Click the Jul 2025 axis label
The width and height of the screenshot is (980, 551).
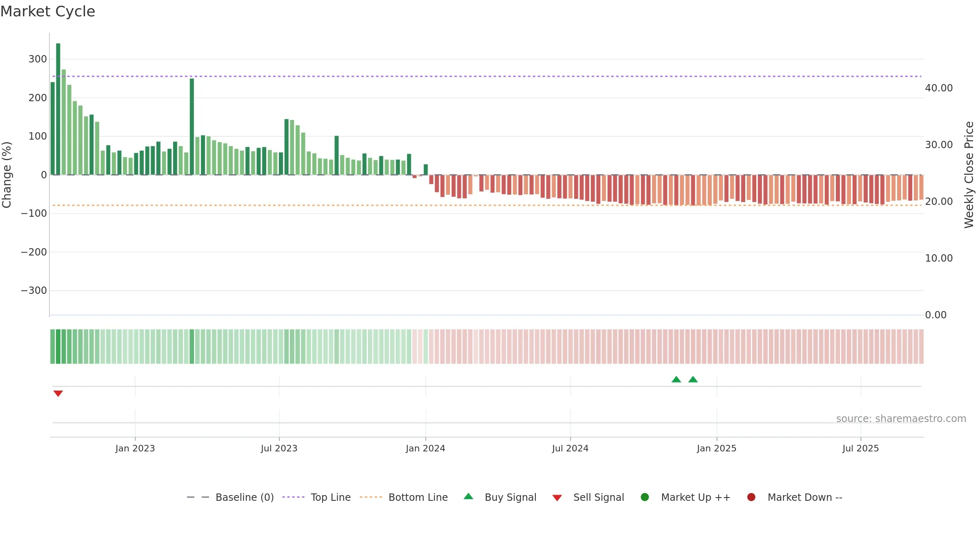pyautogui.click(x=861, y=449)
